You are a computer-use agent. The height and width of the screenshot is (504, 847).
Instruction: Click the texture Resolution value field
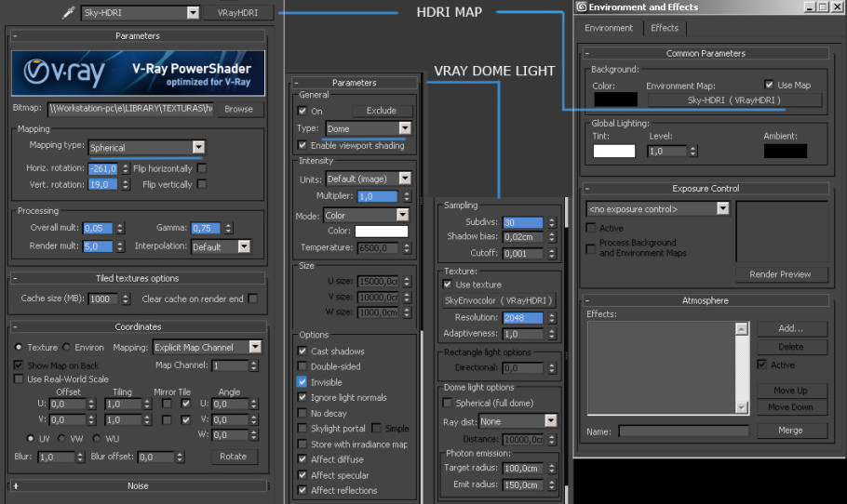522,318
